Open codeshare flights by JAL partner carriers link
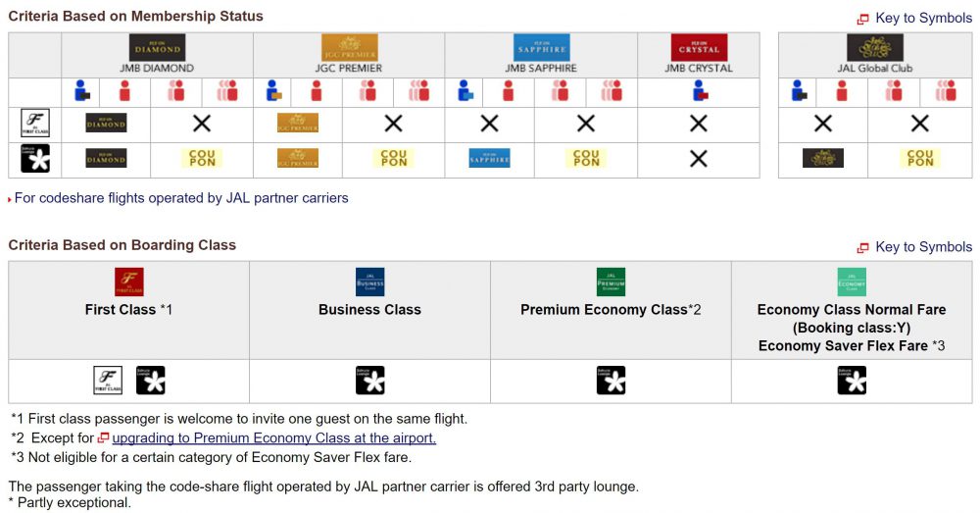 181,198
